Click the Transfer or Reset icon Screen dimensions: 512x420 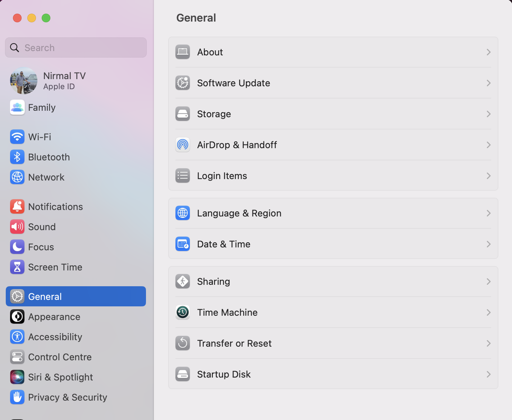point(183,343)
